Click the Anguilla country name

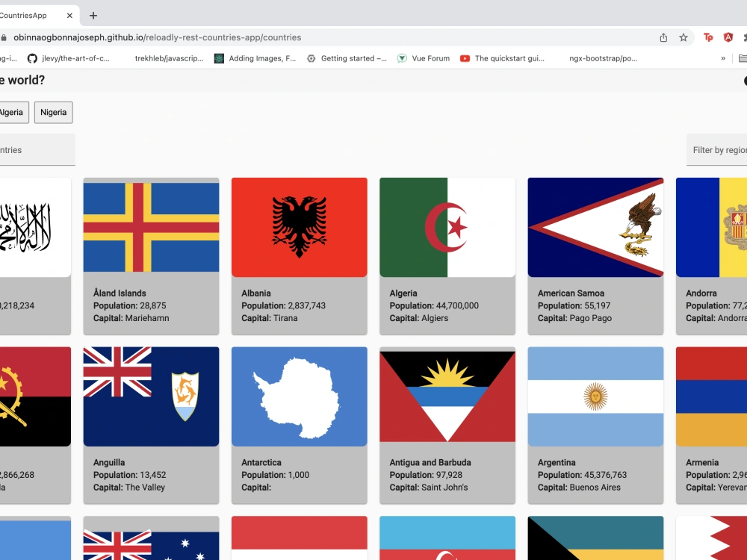tap(109, 462)
